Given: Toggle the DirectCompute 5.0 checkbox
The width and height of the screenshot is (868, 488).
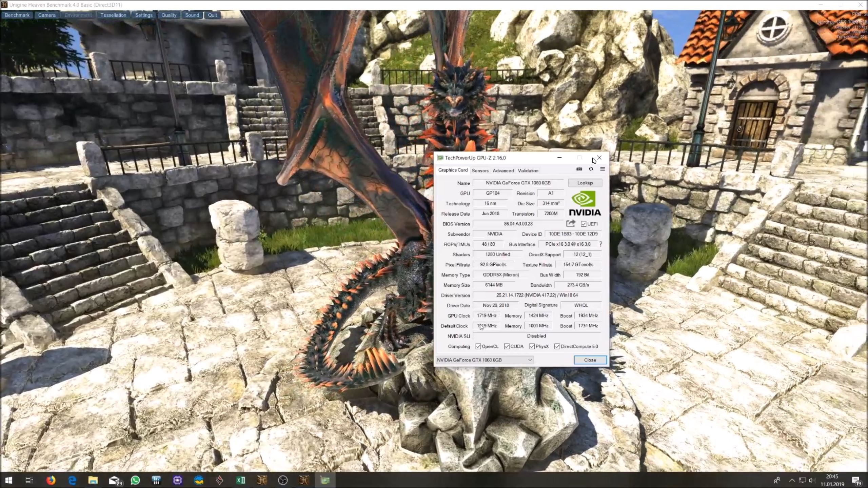Looking at the screenshot, I should [x=557, y=346].
